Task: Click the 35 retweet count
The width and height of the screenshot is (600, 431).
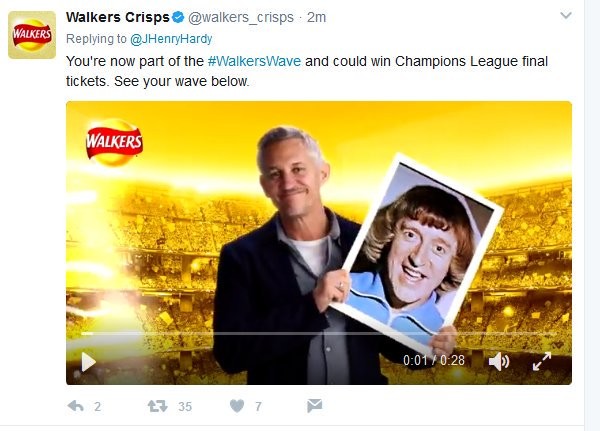Action: click(185, 407)
